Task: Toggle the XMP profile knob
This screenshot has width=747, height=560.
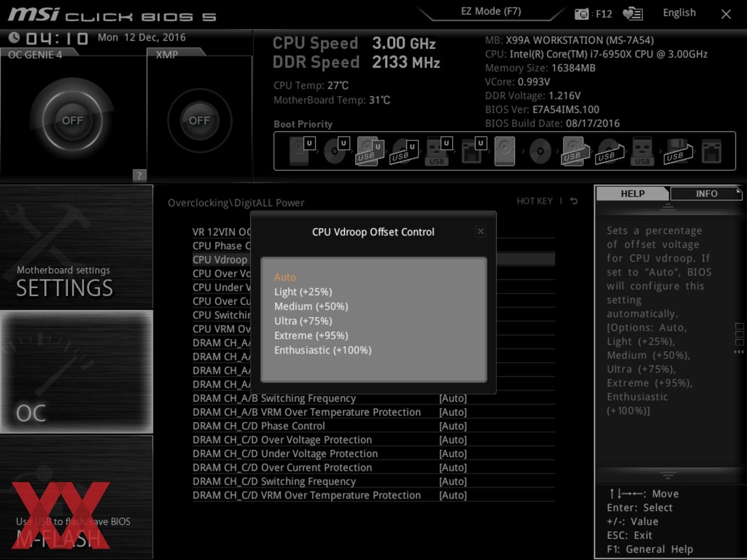Action: pos(199,121)
